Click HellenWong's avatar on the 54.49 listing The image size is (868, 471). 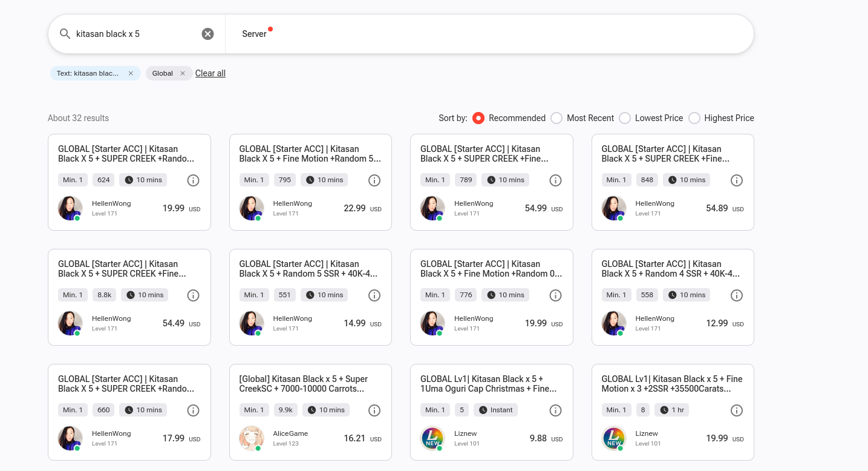70,323
